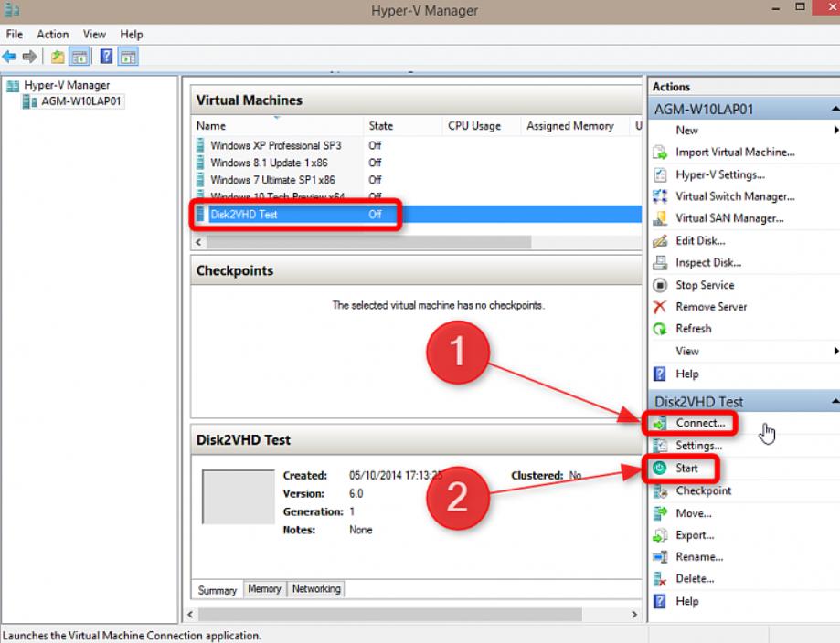Select the AGM-W10LAP01 server node
Image resolution: width=840 pixels, height=643 pixels.
[x=80, y=101]
